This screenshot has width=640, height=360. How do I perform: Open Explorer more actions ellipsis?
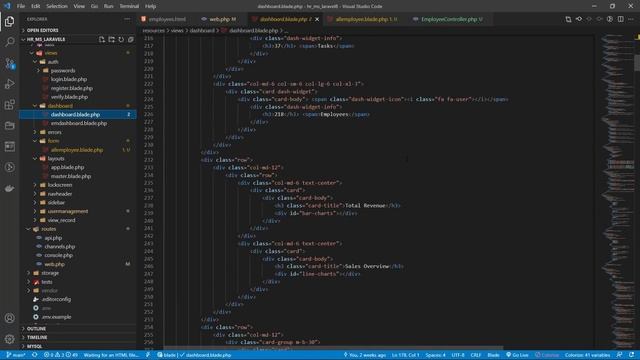[127, 19]
